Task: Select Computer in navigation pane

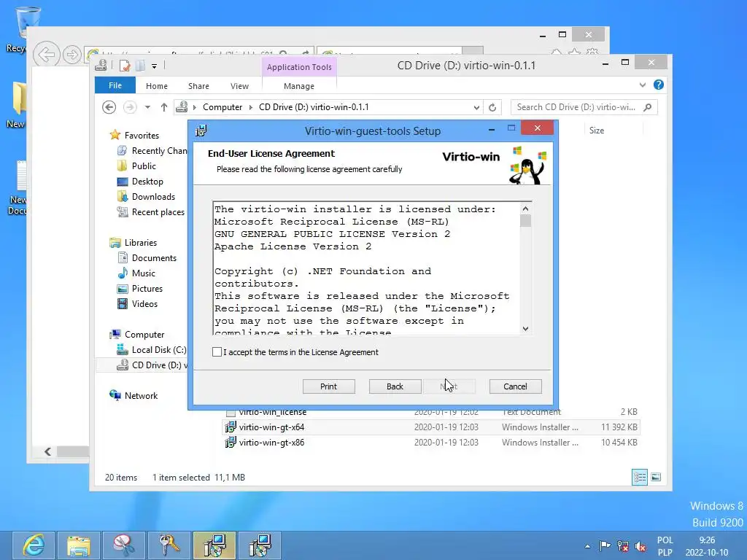Action: pyautogui.click(x=144, y=334)
